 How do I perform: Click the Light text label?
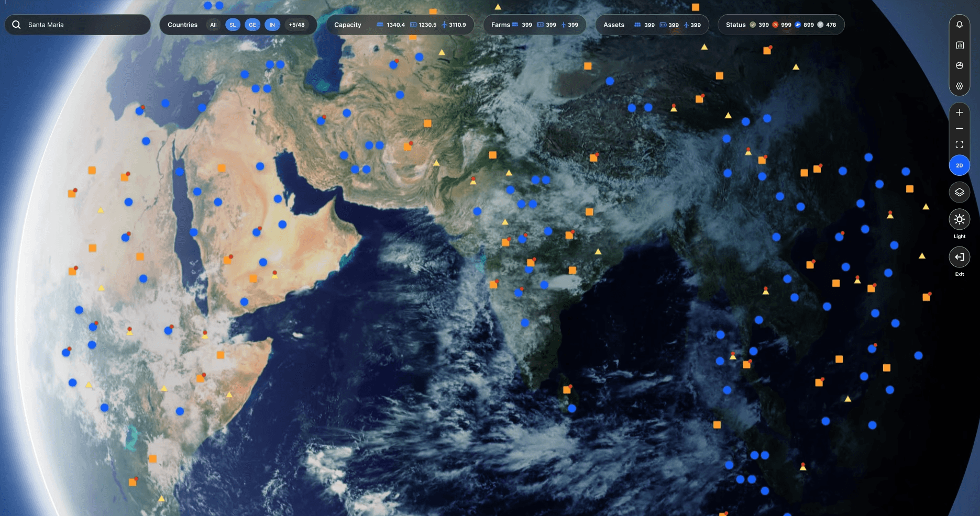point(960,237)
